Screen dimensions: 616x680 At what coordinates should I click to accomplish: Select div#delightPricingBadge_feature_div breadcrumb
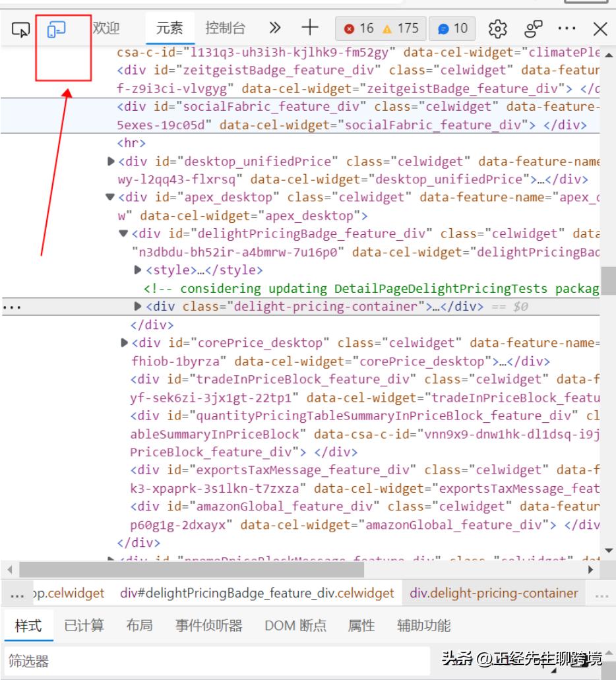click(x=257, y=593)
